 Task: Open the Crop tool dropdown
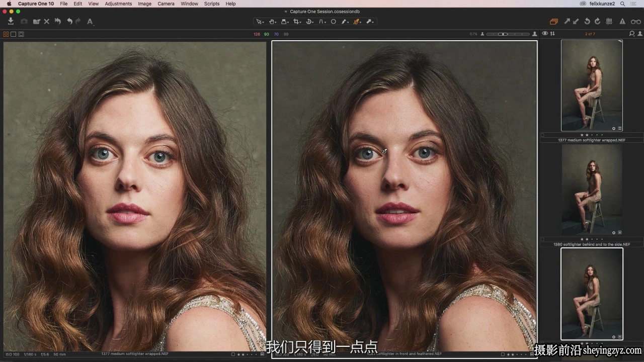click(x=297, y=22)
